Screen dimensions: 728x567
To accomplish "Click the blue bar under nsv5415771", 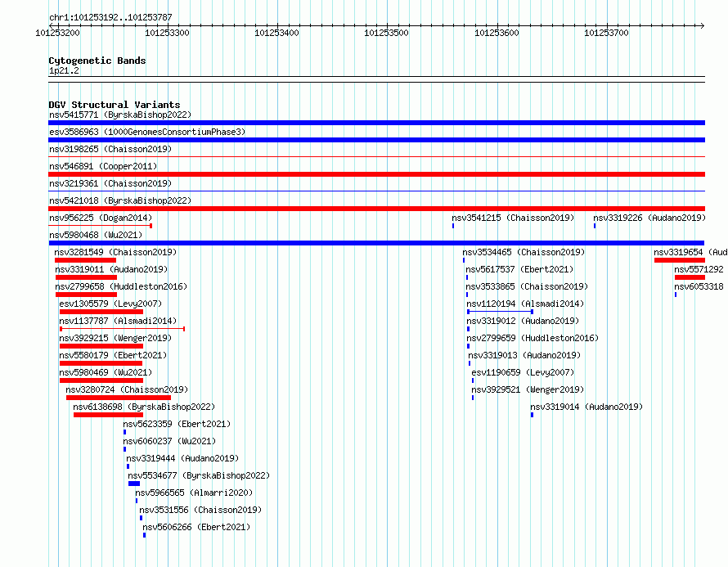I will (376, 123).
